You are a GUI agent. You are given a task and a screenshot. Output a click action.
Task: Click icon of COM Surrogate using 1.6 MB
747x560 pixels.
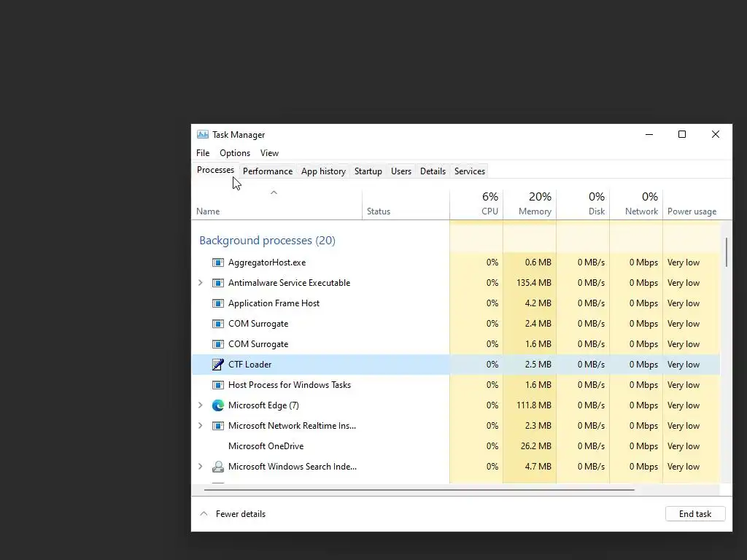217,344
